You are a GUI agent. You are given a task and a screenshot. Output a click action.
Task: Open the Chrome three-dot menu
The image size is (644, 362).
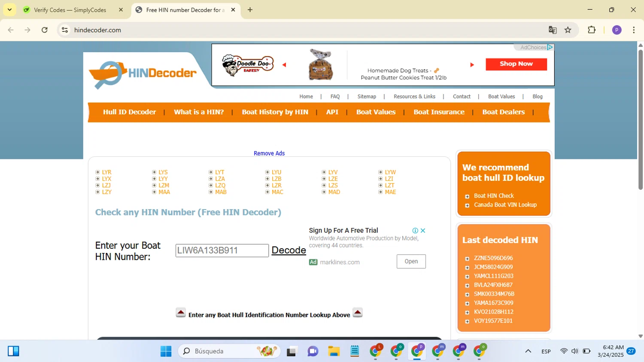click(x=634, y=30)
